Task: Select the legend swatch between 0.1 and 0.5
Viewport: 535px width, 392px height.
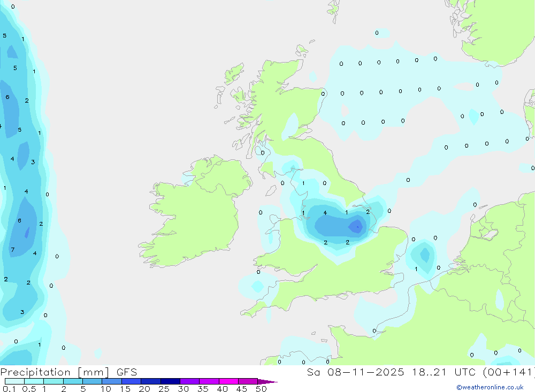Action: [x=14, y=381]
